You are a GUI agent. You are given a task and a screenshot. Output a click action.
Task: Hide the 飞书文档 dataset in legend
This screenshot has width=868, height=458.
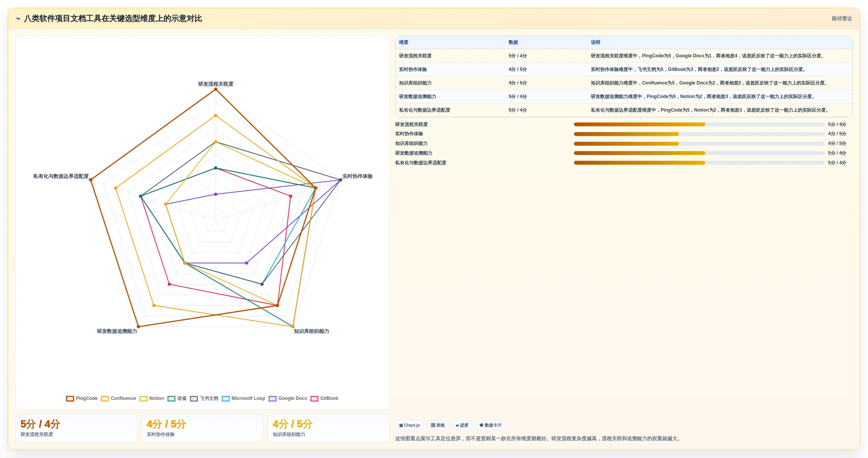[204, 398]
